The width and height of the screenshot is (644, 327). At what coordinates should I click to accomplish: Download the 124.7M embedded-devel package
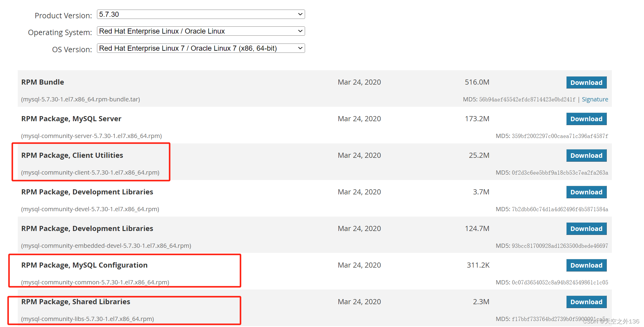click(586, 229)
